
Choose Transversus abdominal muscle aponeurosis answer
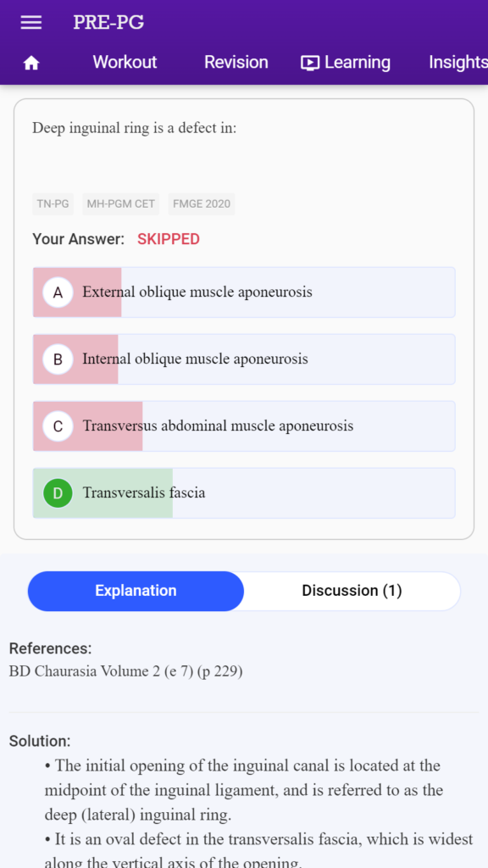click(244, 426)
